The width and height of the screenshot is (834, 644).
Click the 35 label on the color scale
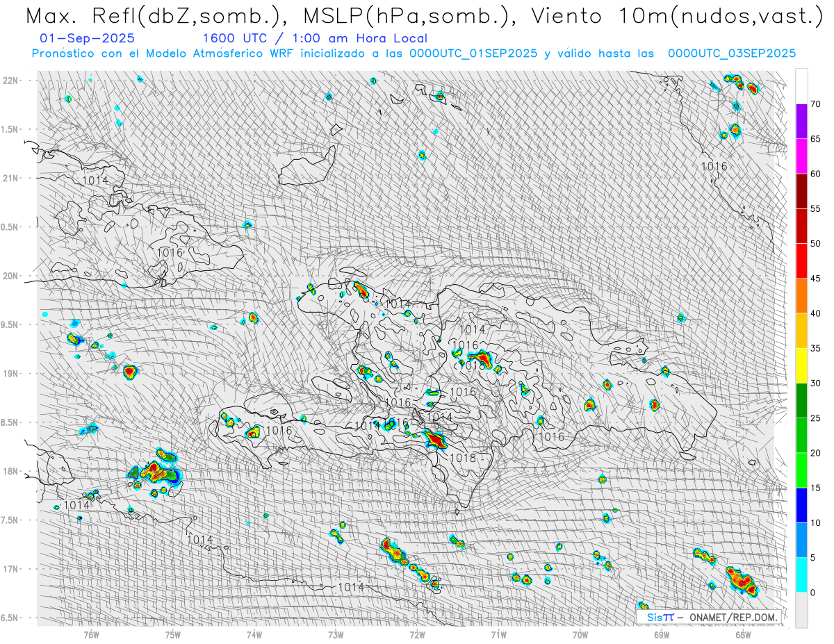pyautogui.click(x=815, y=348)
